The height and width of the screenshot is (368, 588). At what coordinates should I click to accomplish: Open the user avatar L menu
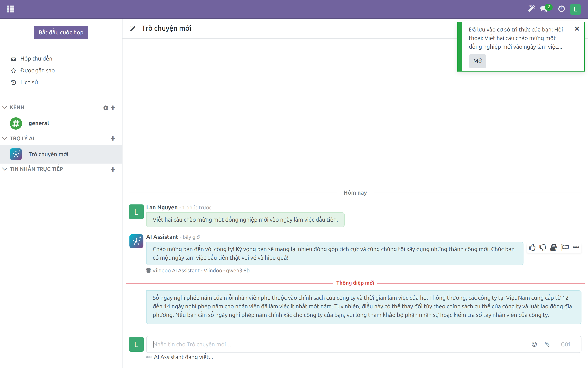coord(575,9)
